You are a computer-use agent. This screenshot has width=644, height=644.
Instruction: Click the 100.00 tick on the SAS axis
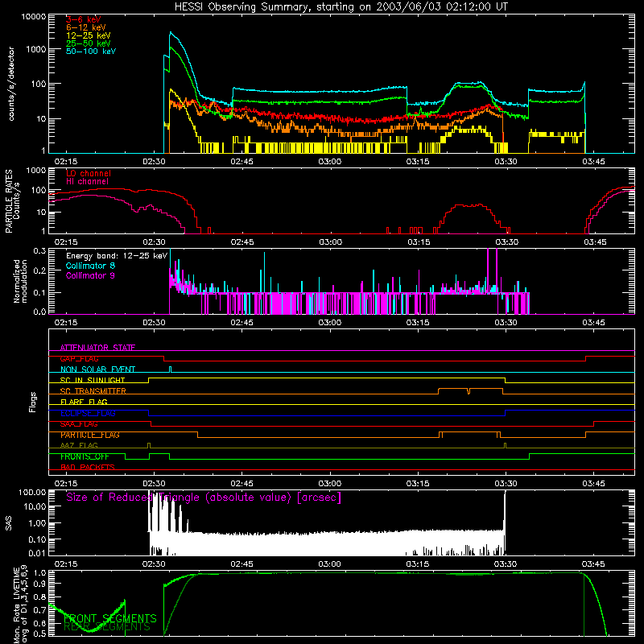(32, 492)
